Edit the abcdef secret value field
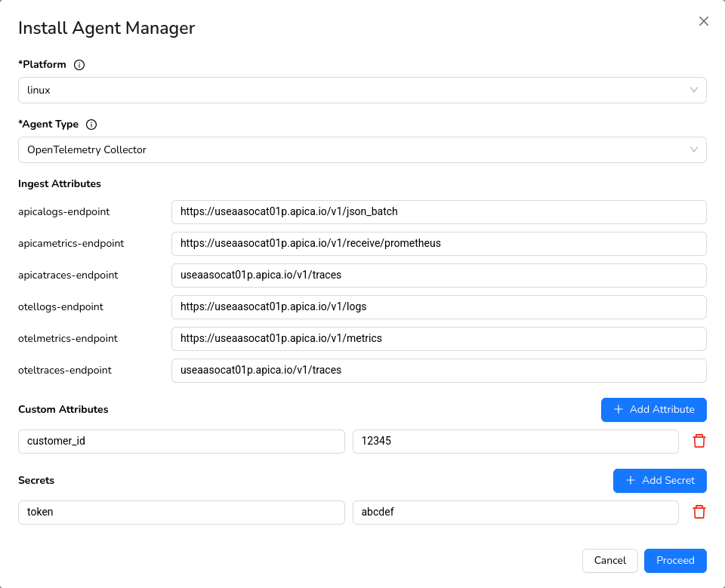 coord(515,512)
